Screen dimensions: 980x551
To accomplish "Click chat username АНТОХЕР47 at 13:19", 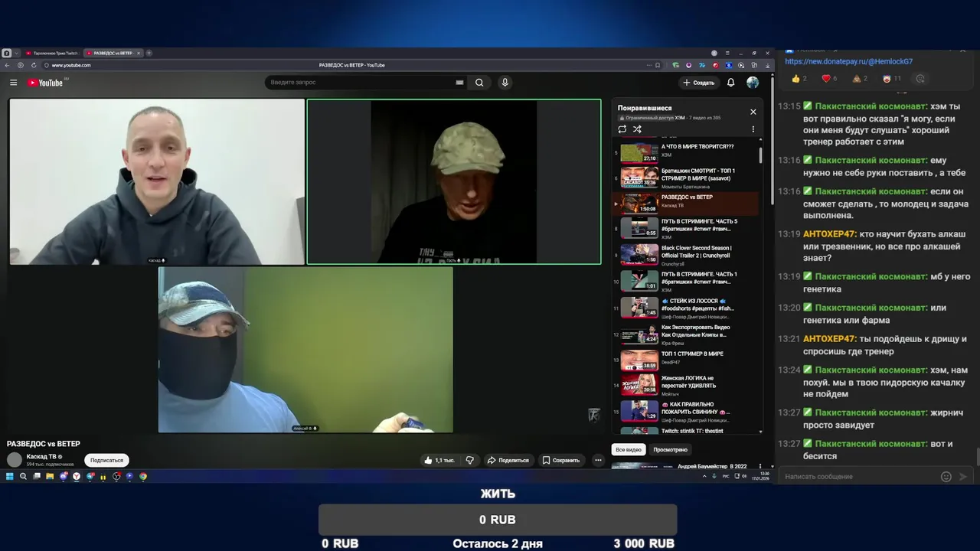I will pos(829,234).
